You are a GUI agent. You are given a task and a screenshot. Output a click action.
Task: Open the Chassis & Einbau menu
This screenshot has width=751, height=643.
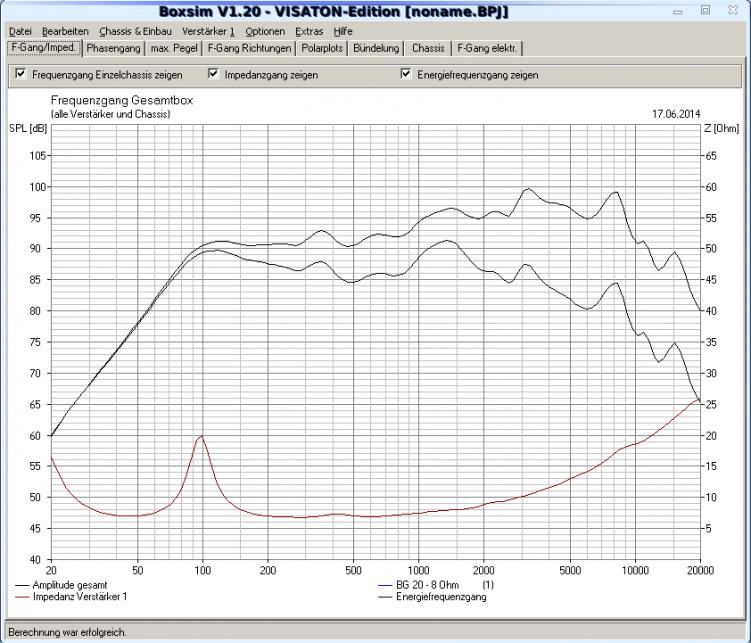135,31
